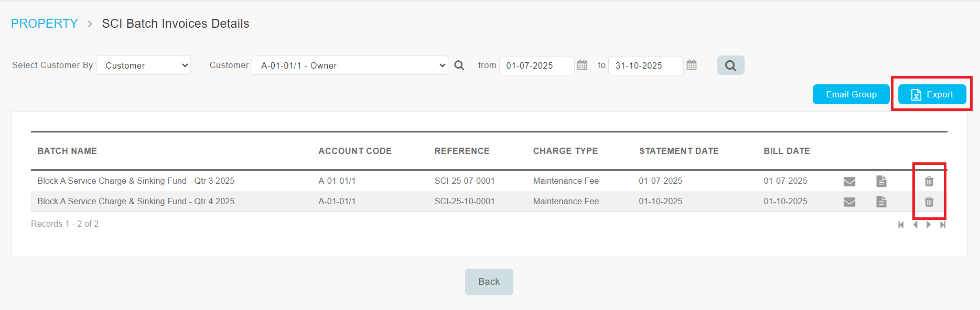Viewport: 980px width, 310px height.
Task: Click the email icon for Qtr 4 2025 batch
Action: (849, 202)
